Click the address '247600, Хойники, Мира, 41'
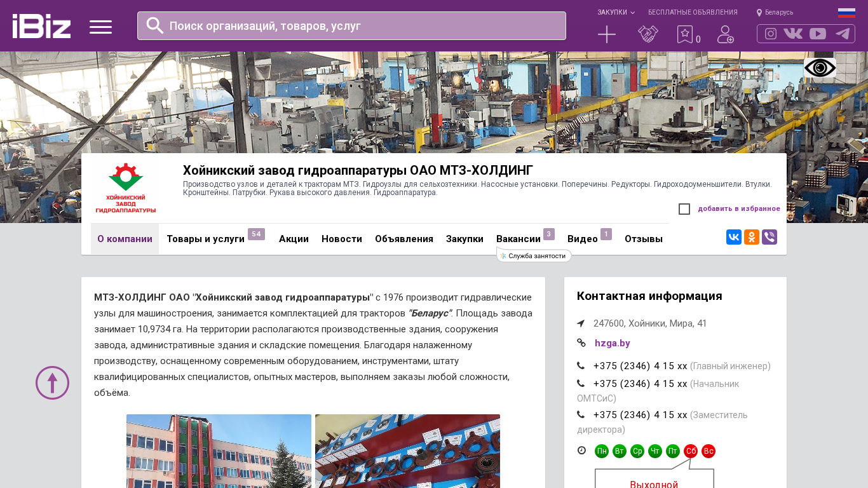The width and height of the screenshot is (868, 488). point(650,323)
